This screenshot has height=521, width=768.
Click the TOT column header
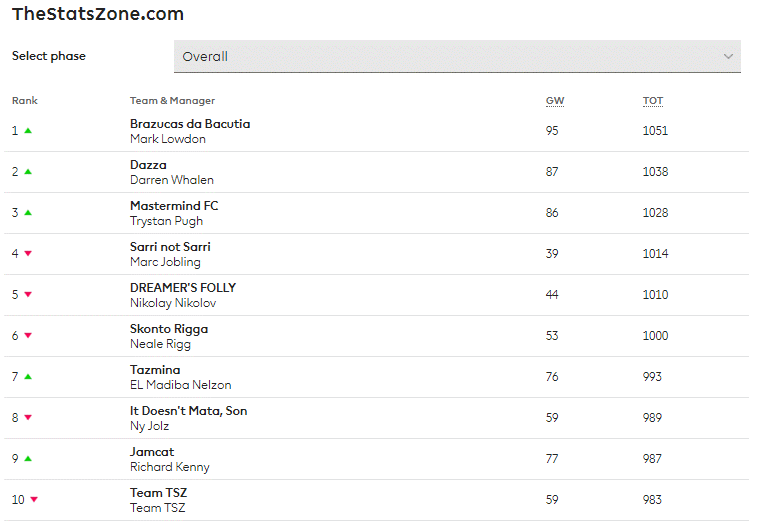[653, 101]
